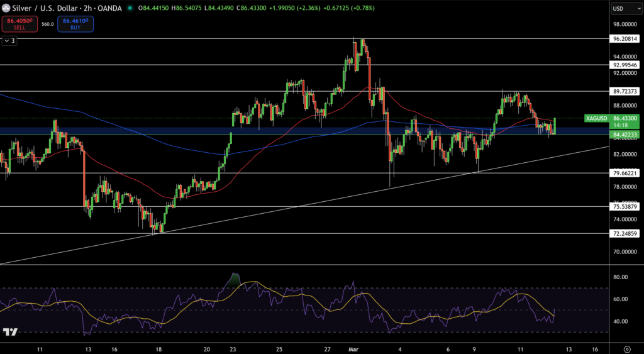This screenshot has height=354, width=644.
Task: Click the 75.53879 price level label
Action: click(625, 206)
